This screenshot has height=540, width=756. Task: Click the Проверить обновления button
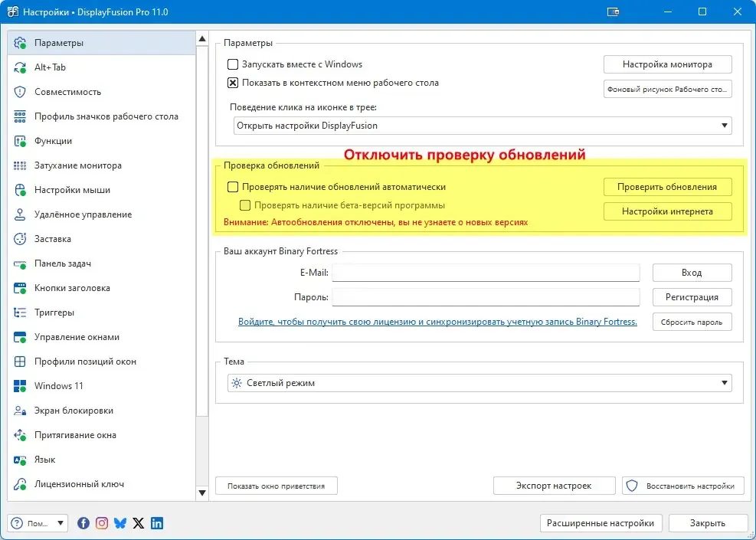click(x=667, y=187)
